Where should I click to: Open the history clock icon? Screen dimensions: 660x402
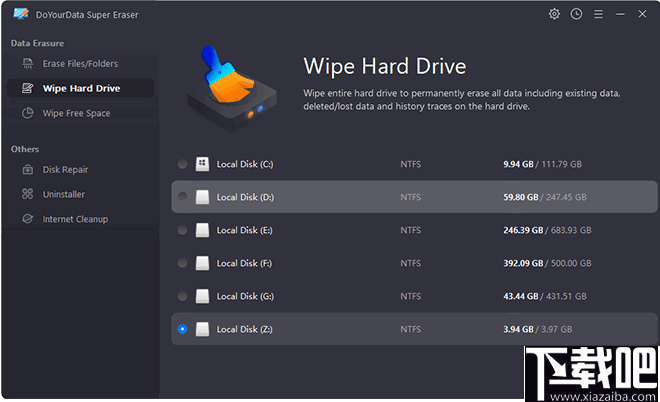[576, 14]
